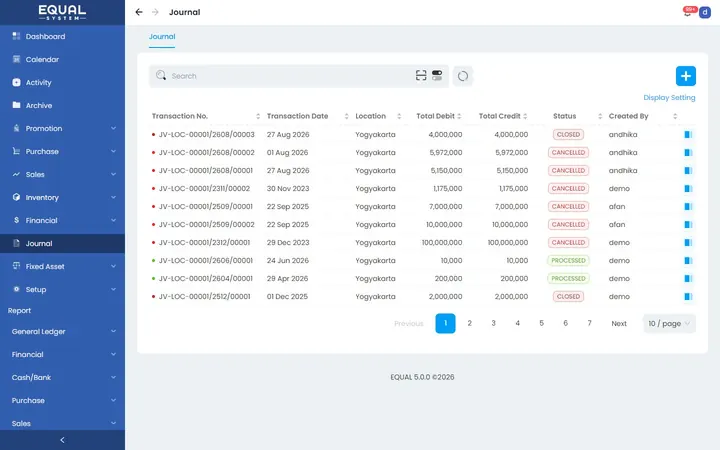The height and width of the screenshot is (450, 720).
Task: Sort by Location column
Action: tap(399, 116)
